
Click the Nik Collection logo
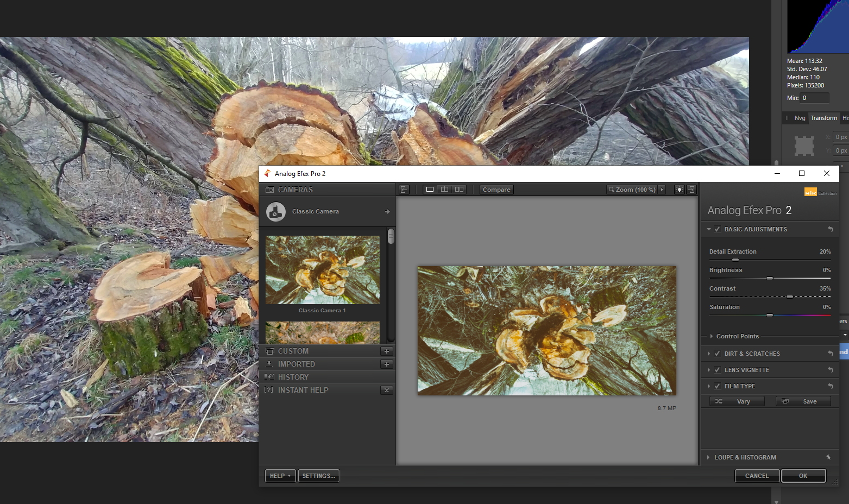(820, 192)
